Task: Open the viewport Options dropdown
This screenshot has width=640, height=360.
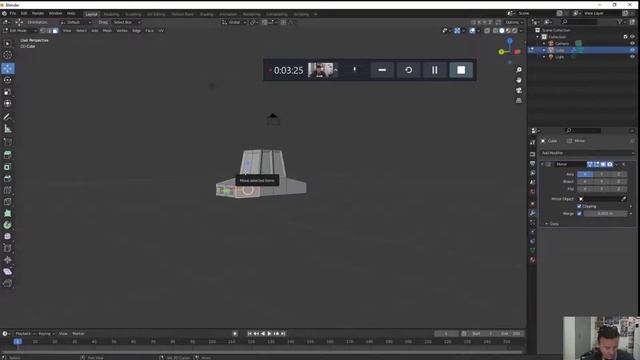Action: (514, 22)
